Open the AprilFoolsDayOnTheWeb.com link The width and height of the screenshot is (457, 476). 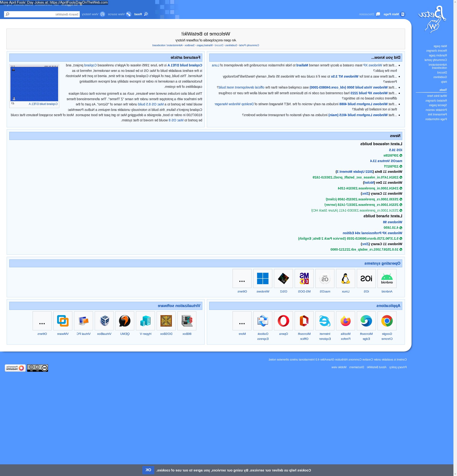pos(79,2)
